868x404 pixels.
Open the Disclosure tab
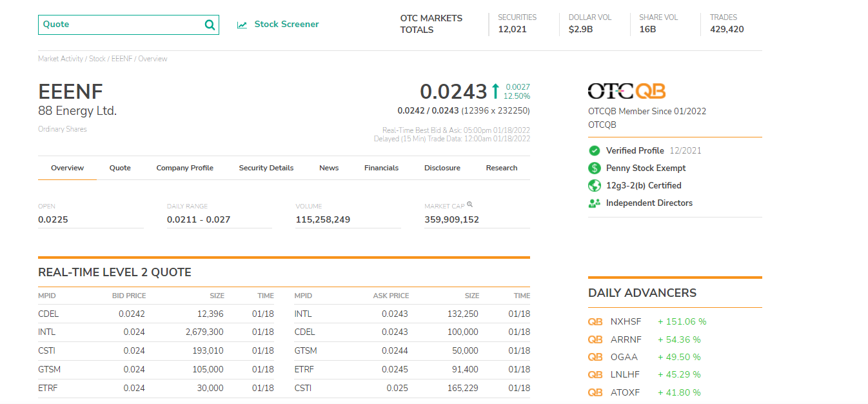point(442,168)
